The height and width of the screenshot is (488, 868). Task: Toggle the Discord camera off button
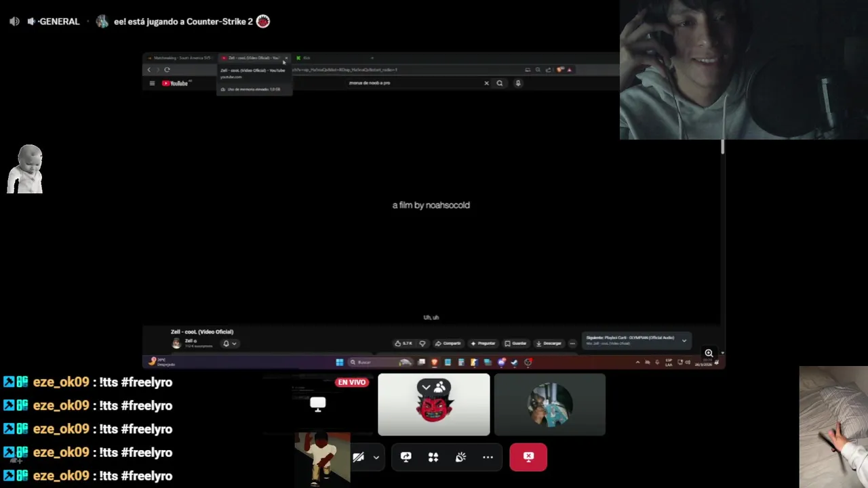coord(358,457)
